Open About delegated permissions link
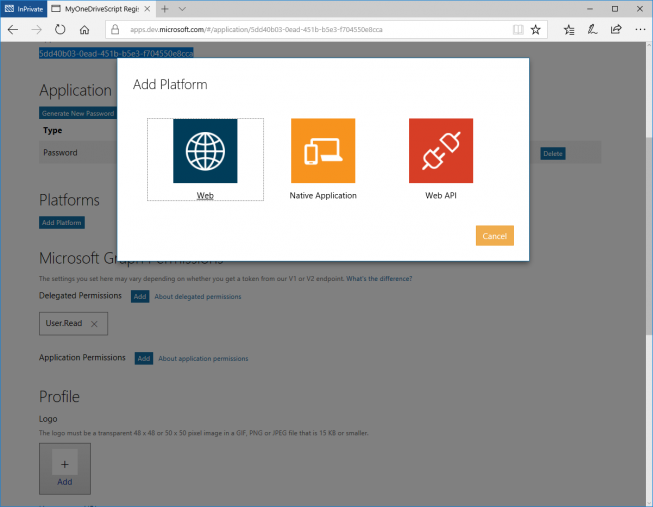This screenshot has width=653, height=507. coord(198,297)
